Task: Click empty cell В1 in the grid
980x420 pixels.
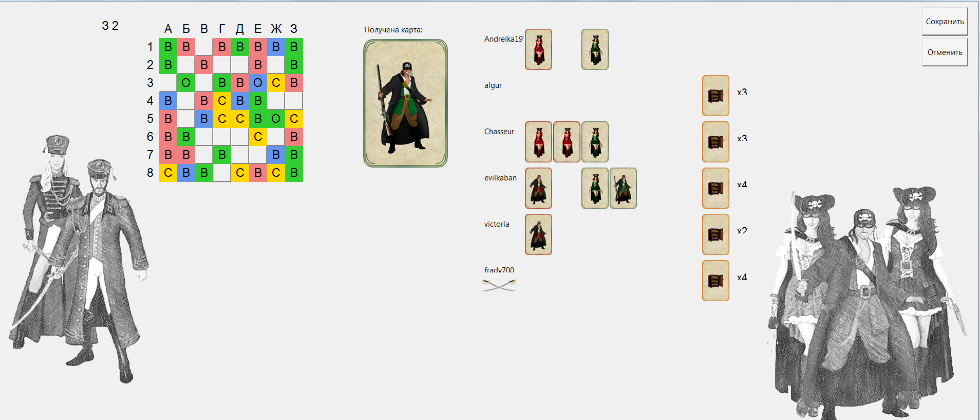Action: pyautogui.click(x=204, y=47)
